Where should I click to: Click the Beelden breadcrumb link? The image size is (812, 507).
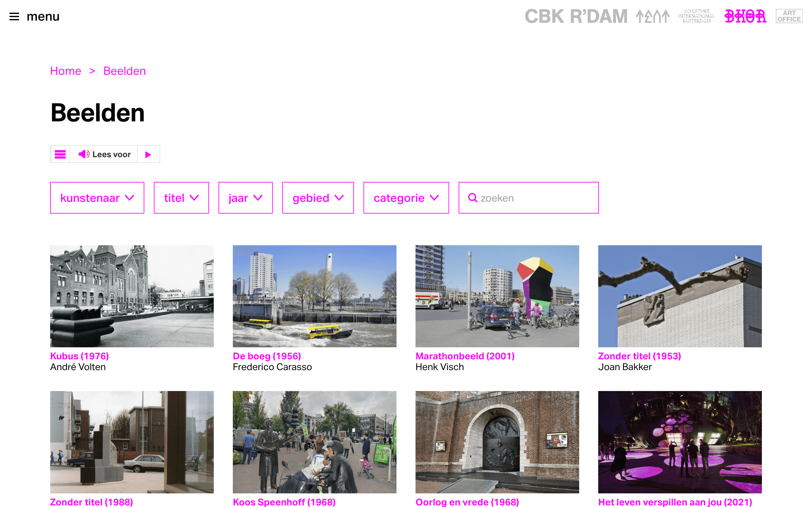(124, 71)
